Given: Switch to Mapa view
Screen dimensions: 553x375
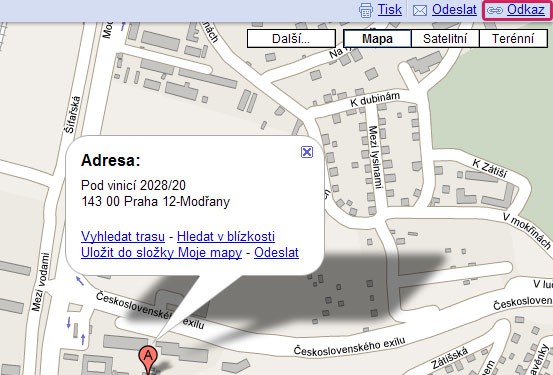Looking at the screenshot, I should [377, 38].
